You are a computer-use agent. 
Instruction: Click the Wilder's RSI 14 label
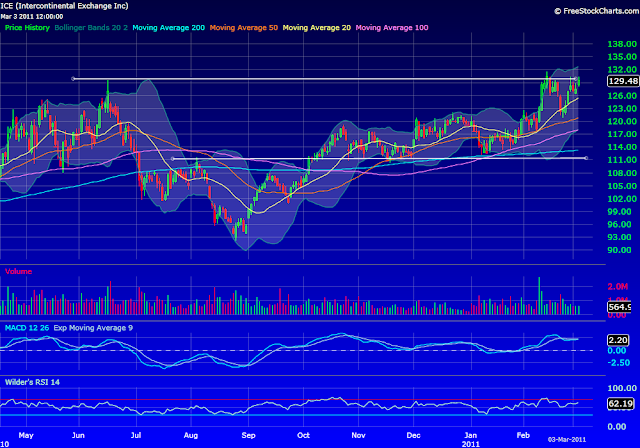coord(32,382)
